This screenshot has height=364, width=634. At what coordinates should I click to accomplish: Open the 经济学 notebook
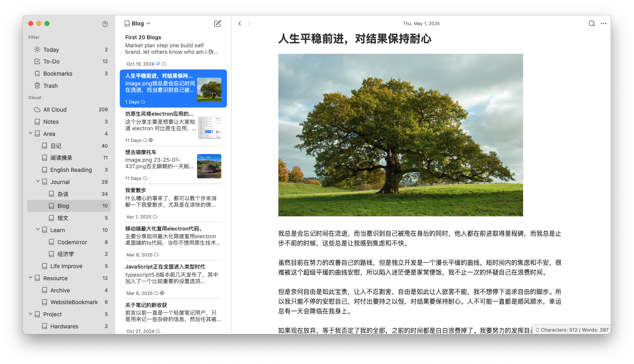pos(69,254)
